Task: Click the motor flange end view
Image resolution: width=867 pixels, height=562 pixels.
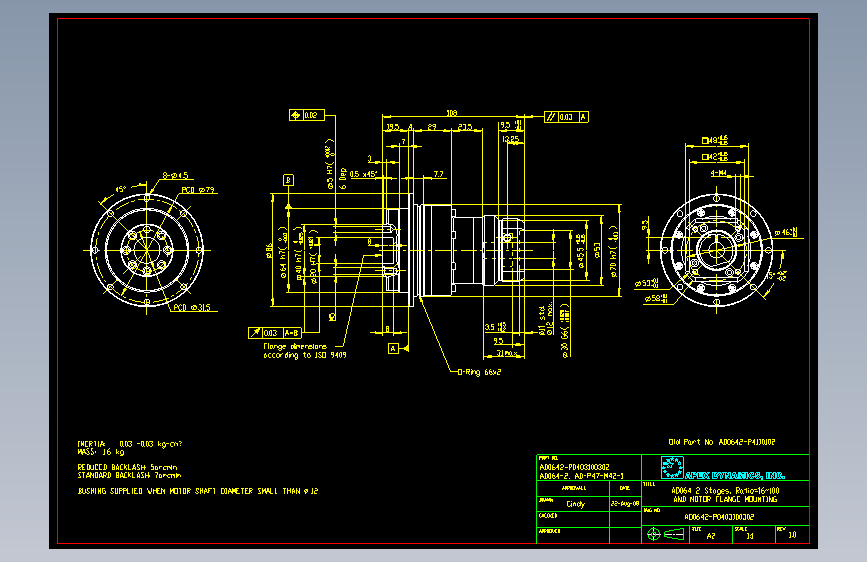Action: pyautogui.click(x=717, y=250)
